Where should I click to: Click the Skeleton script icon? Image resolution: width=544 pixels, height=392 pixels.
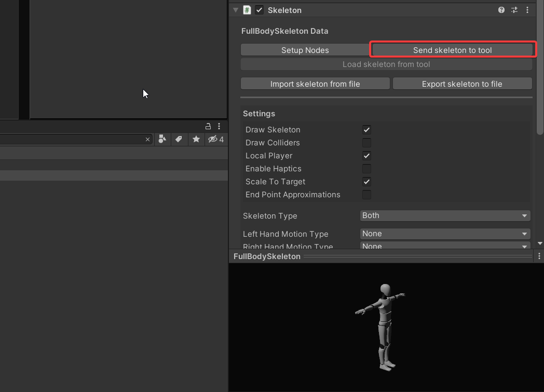pyautogui.click(x=247, y=10)
